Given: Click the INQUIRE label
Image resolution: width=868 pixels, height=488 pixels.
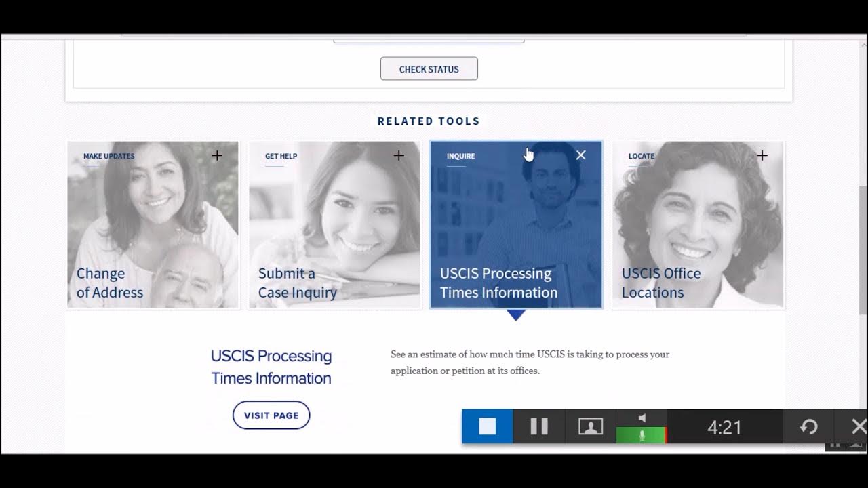Looking at the screenshot, I should pyautogui.click(x=460, y=156).
